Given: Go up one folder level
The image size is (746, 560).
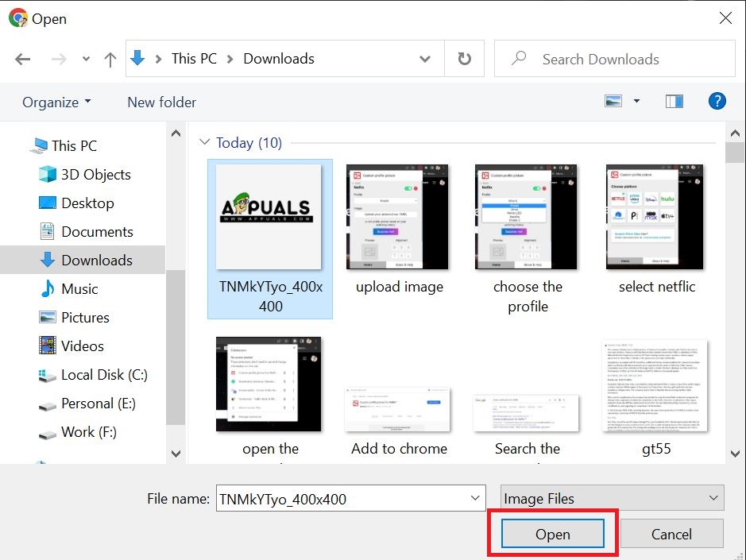Looking at the screenshot, I should coord(110,59).
